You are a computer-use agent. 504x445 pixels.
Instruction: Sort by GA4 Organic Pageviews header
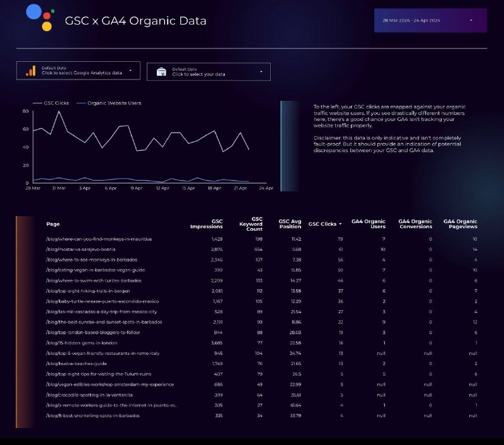[461, 224]
